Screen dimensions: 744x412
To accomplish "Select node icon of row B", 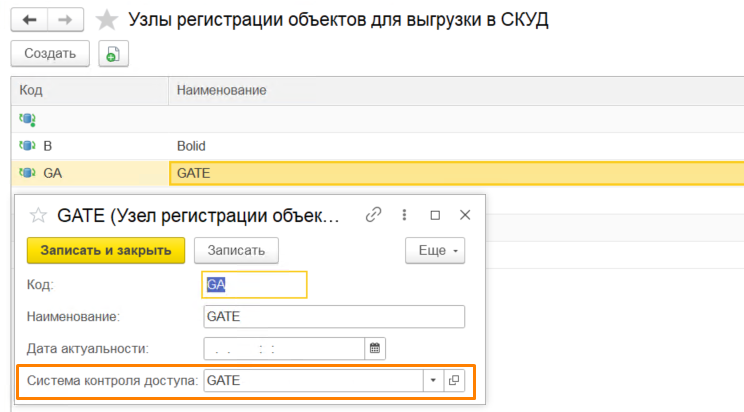I will [x=27, y=145].
